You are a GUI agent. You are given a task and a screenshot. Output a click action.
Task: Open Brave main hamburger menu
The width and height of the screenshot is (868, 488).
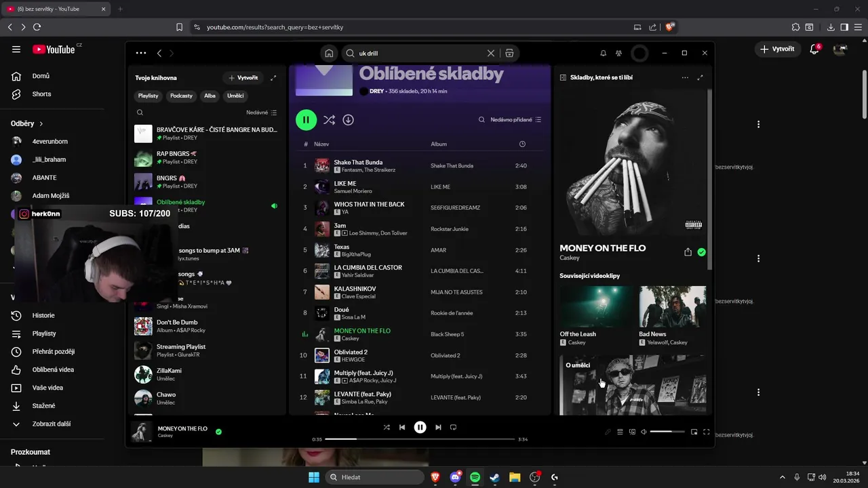tap(858, 27)
